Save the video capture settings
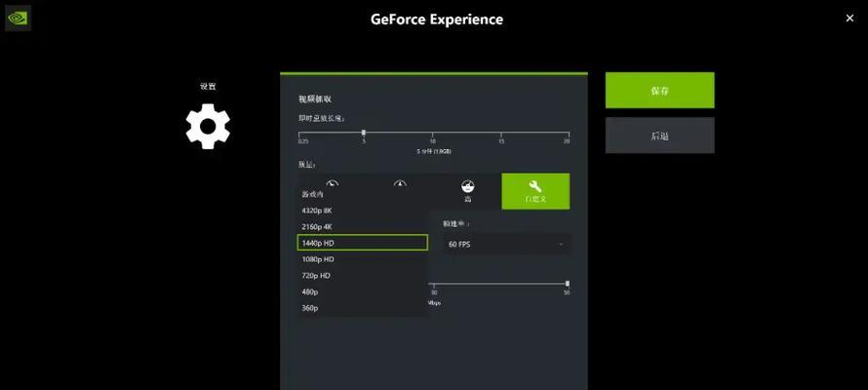Image resolution: width=868 pixels, height=390 pixels. pyautogui.click(x=659, y=90)
